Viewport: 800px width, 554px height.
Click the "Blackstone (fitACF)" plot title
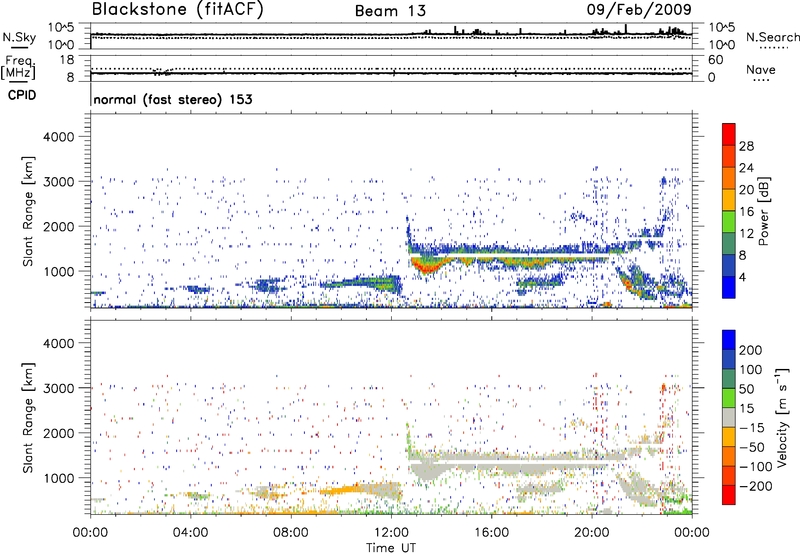pyautogui.click(x=178, y=10)
